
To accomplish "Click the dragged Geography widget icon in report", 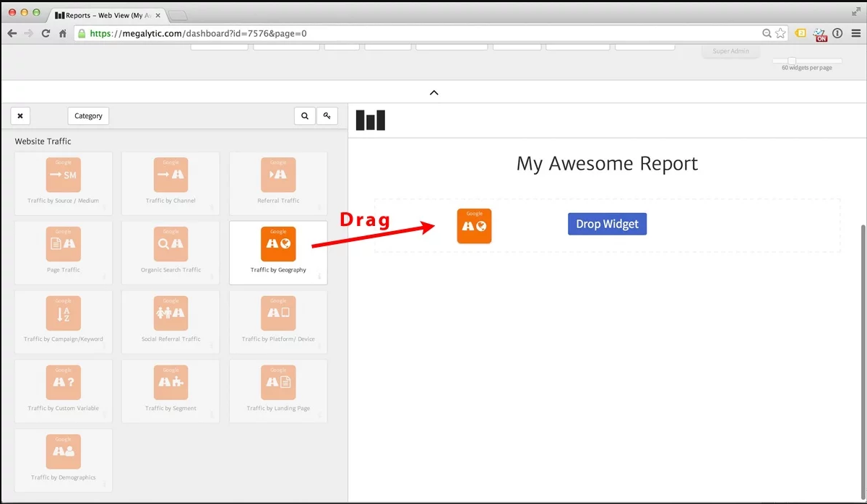I will (474, 226).
